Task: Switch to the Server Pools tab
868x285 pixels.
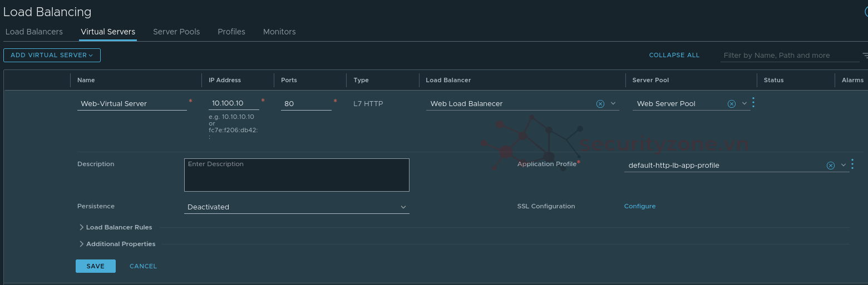Action: [176, 32]
